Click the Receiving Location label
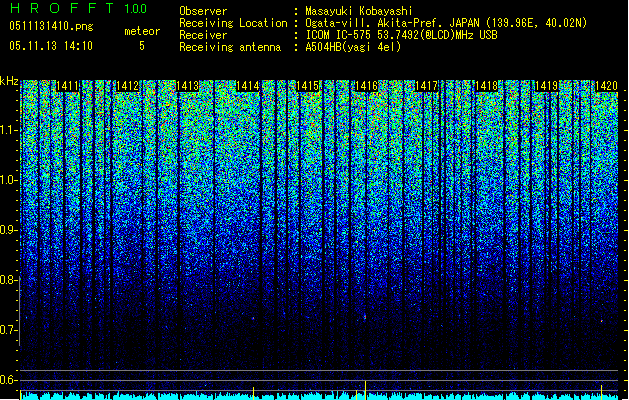The image size is (629, 400). [233, 23]
